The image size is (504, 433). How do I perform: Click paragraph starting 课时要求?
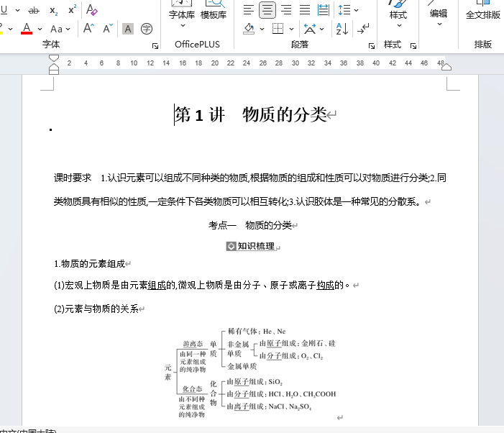click(250, 190)
